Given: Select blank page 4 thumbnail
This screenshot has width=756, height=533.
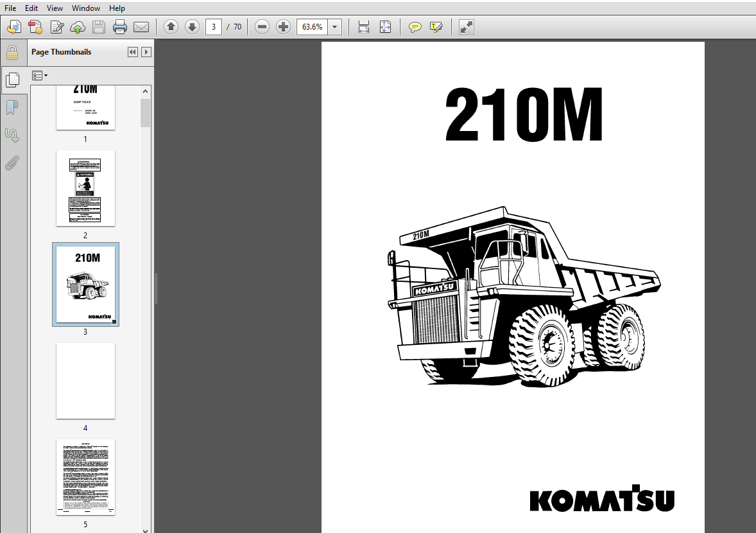Looking at the screenshot, I should pyautogui.click(x=85, y=381).
